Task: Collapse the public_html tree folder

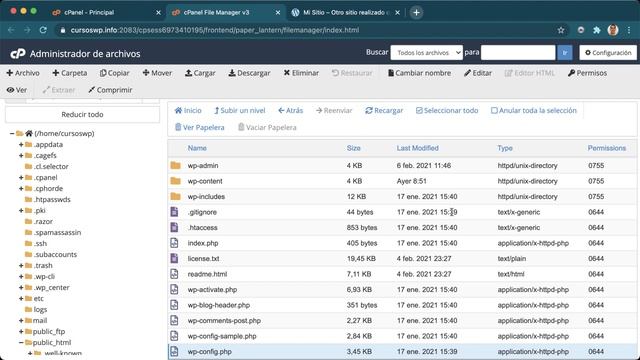Action: [x=21, y=343]
